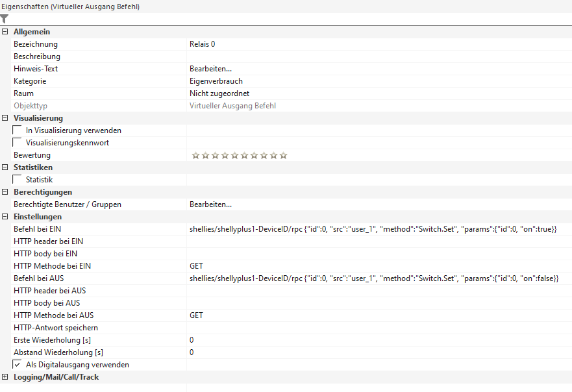This screenshot has height=392, width=572.
Task: Set Bewertung to the last star
Action: pyautogui.click(x=283, y=156)
